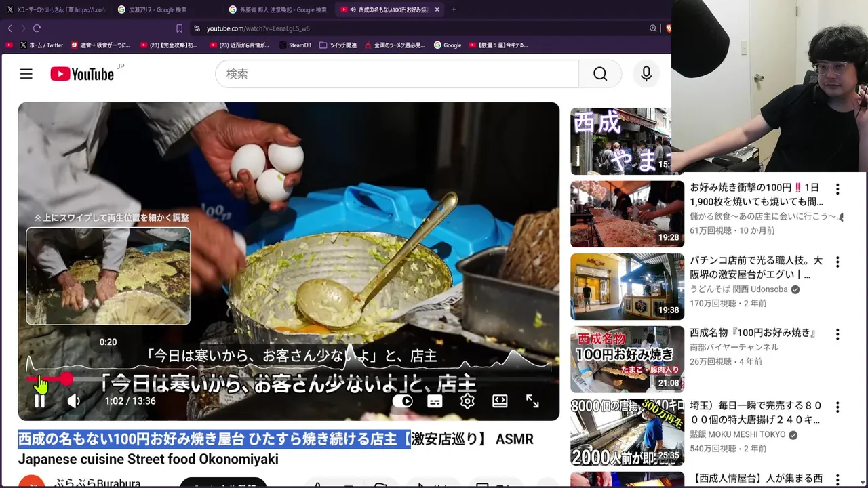Open the お好み焼き衝撃の100円 video title
The height and width of the screenshot is (488, 868).
[756, 195]
